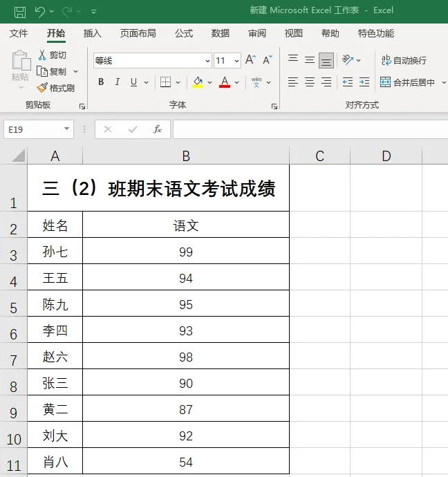448x477 pixels.
Task: Toggle 自动换行 wrap text
Action: [404, 60]
